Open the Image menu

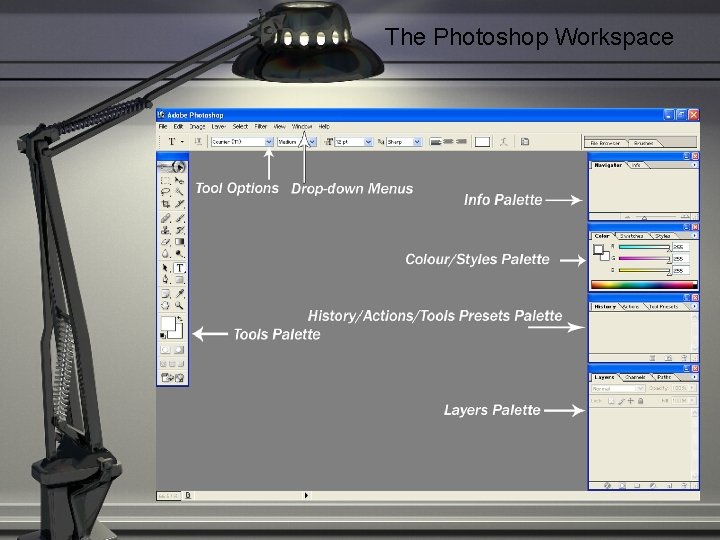tap(197, 126)
